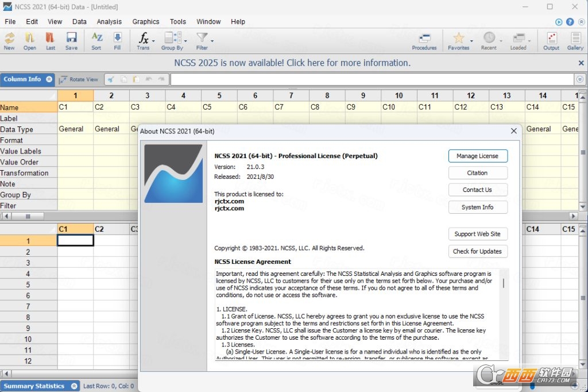588x392 pixels.
Task: Collapse the toolbar with double-chevron icon
Action: (581, 22)
